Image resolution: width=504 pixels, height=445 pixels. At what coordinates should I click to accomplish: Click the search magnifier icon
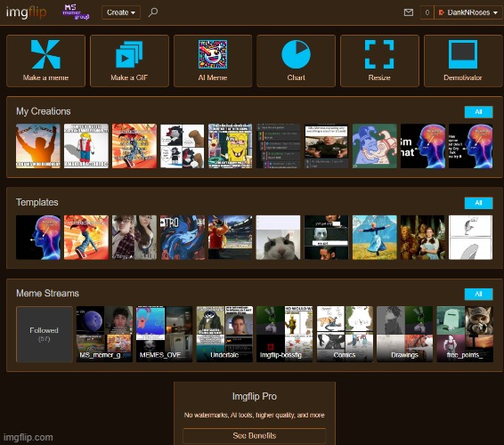(x=153, y=12)
